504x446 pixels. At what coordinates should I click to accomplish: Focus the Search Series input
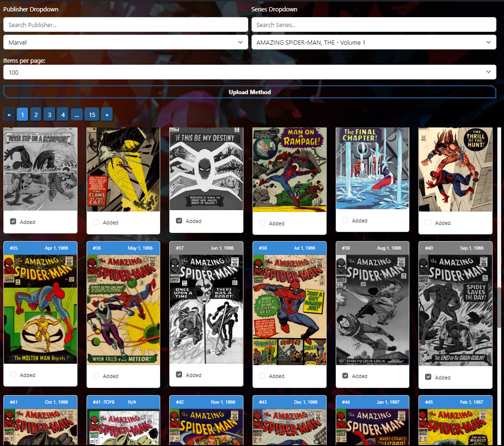374,25
